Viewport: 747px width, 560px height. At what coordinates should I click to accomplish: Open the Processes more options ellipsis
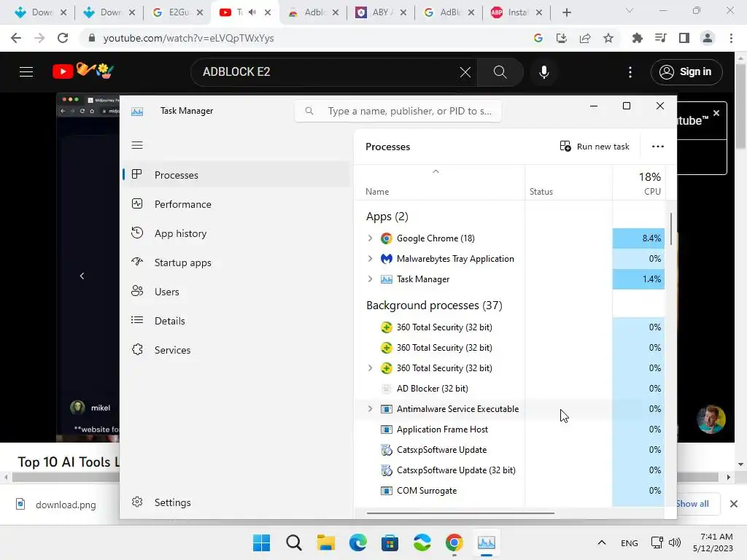pyautogui.click(x=658, y=147)
